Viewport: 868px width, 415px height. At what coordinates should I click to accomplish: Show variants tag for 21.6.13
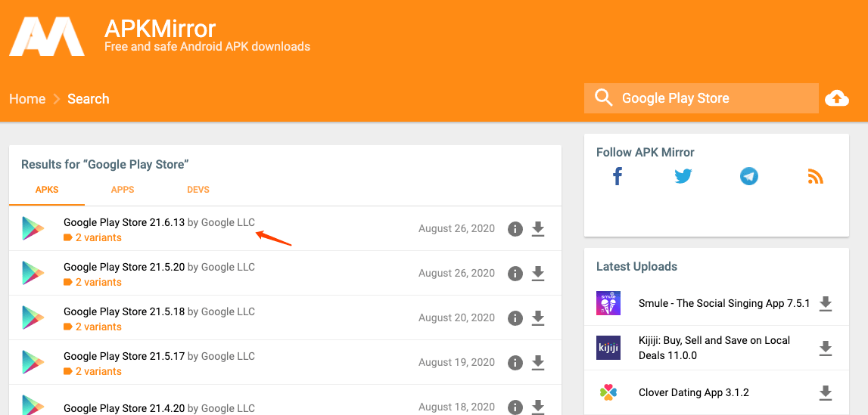point(92,237)
